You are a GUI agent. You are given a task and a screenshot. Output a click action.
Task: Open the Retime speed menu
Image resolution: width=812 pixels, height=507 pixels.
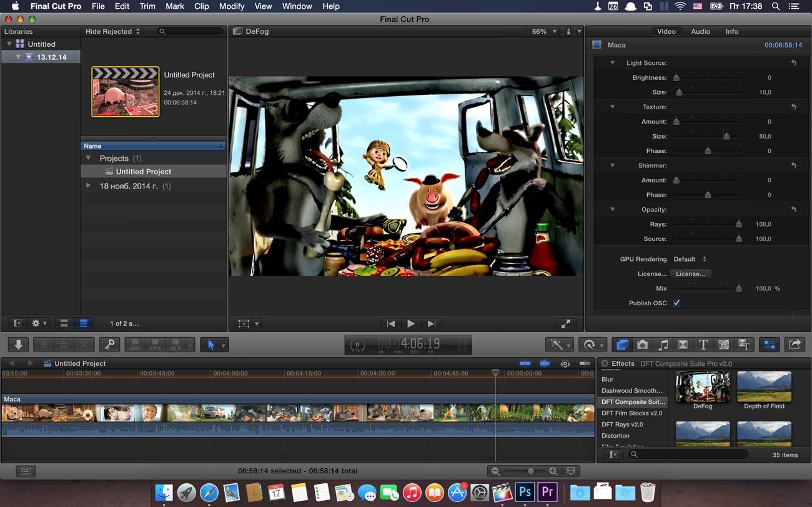[592, 345]
